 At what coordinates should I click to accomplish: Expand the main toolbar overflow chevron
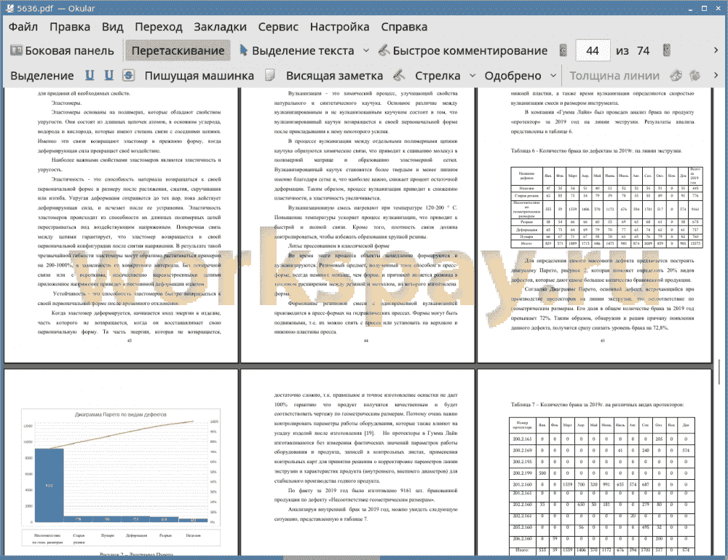pyautogui.click(x=716, y=50)
